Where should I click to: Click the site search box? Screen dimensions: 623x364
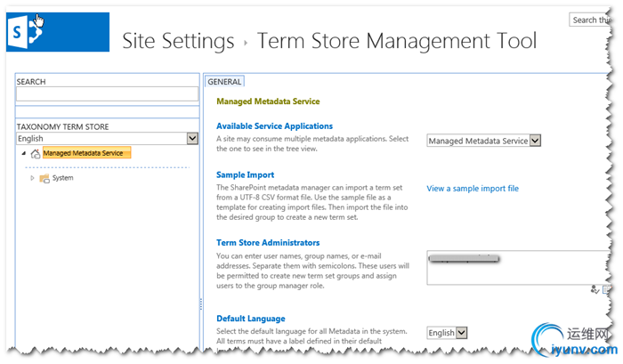coord(589,20)
